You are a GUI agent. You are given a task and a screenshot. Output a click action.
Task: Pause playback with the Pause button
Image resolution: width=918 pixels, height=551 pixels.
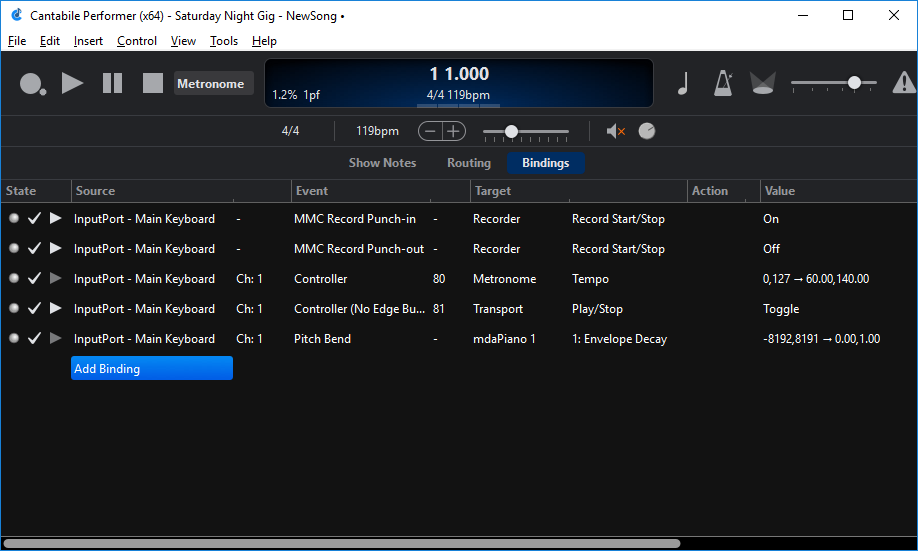112,83
